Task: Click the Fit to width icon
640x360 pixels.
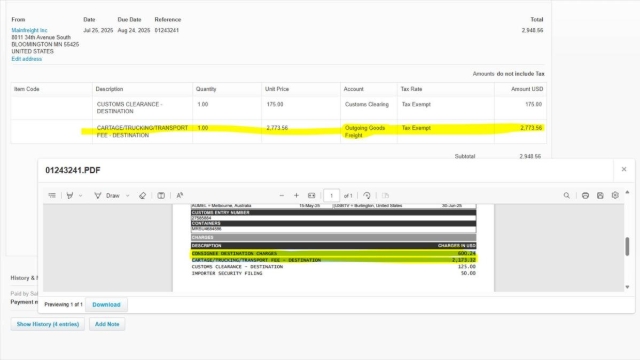Action: tap(311, 196)
